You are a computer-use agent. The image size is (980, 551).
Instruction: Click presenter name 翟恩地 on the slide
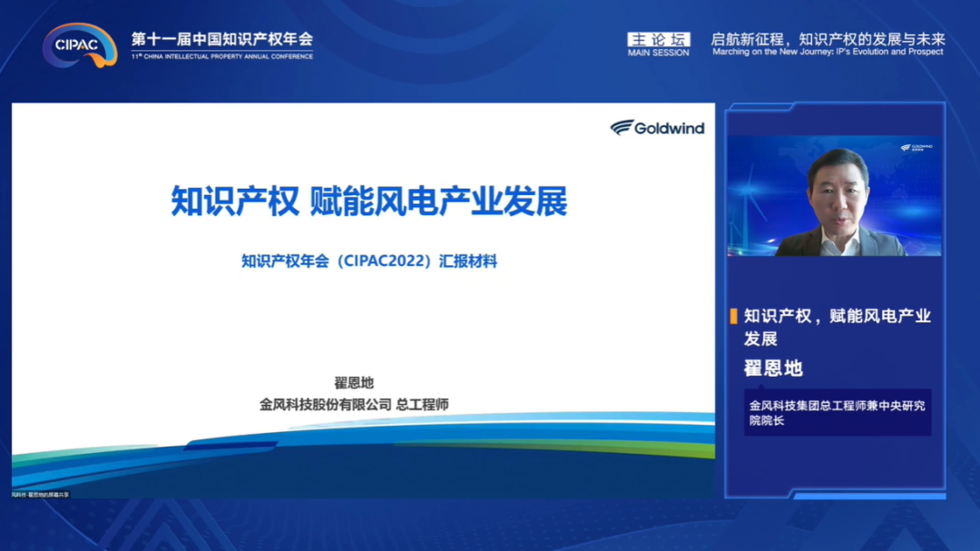pyautogui.click(x=354, y=382)
